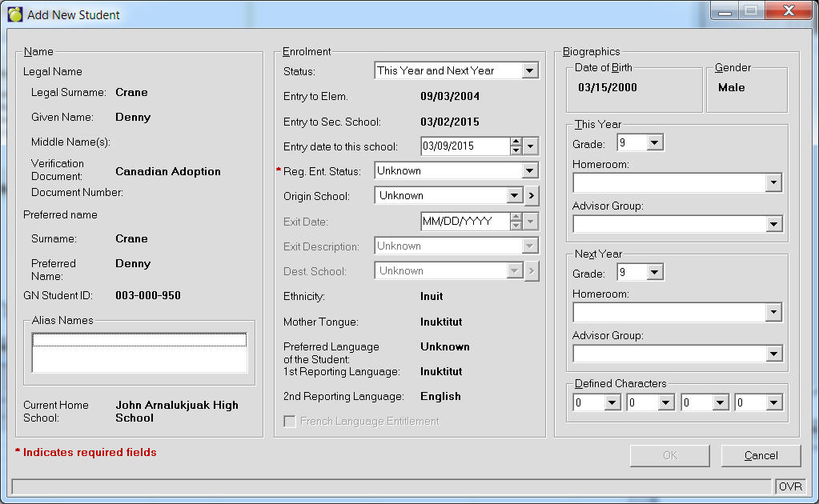Click the Entry date to this school field
819x504 pixels.
(x=464, y=146)
